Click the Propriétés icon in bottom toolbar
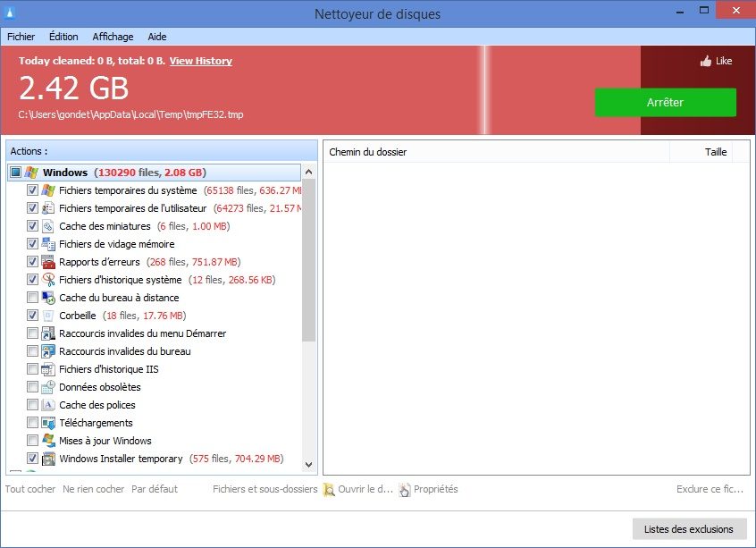The image size is (756, 548). click(x=405, y=489)
